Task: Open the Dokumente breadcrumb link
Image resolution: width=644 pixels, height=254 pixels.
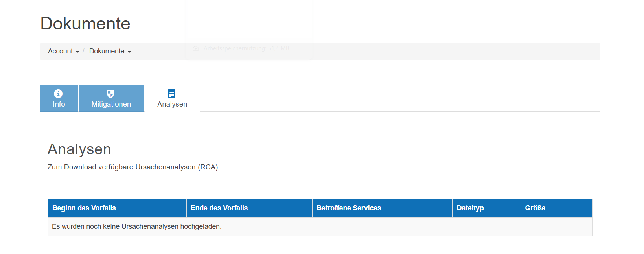Action: 107,51
